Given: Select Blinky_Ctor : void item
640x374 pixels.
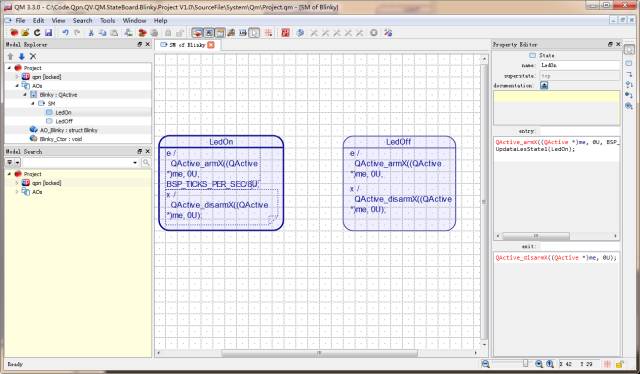Looking at the screenshot, I should pos(60,139).
